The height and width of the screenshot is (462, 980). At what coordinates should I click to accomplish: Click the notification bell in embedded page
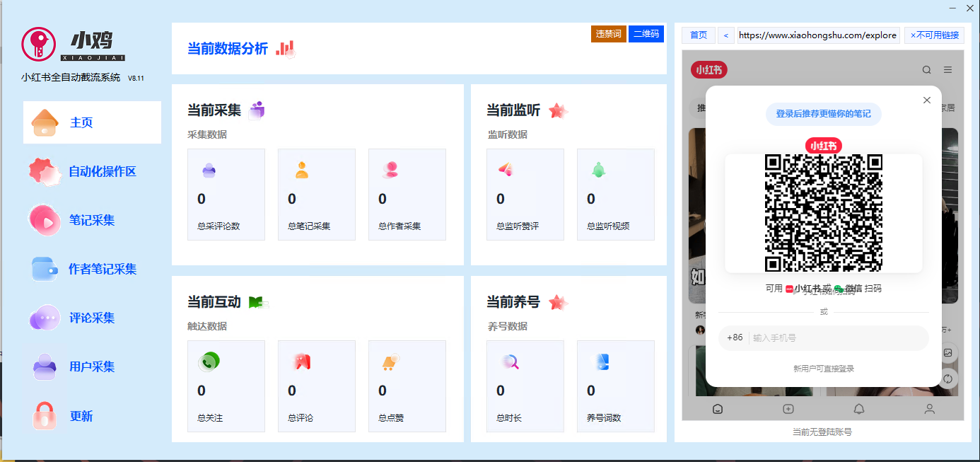click(x=858, y=409)
